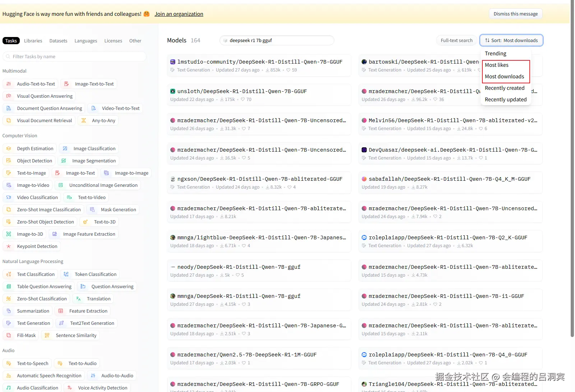Filter by Zero-Shot Image Classification task
575x392 pixels.
click(x=43, y=210)
